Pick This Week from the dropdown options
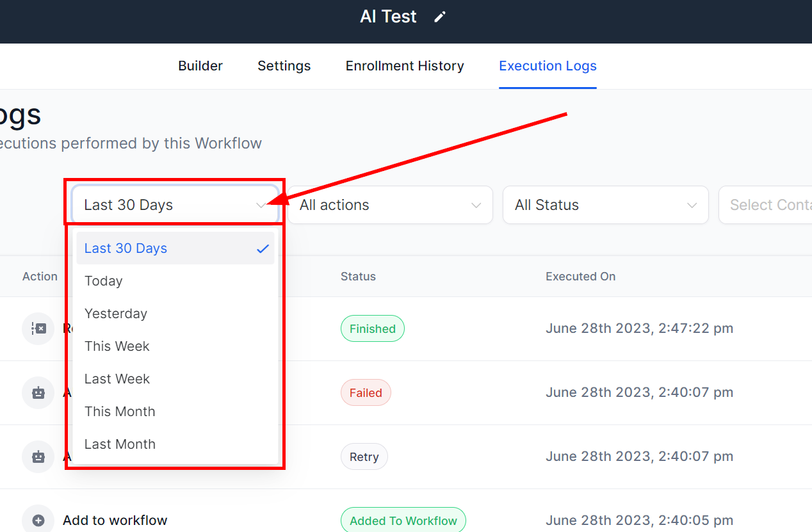The width and height of the screenshot is (812, 532). point(117,346)
